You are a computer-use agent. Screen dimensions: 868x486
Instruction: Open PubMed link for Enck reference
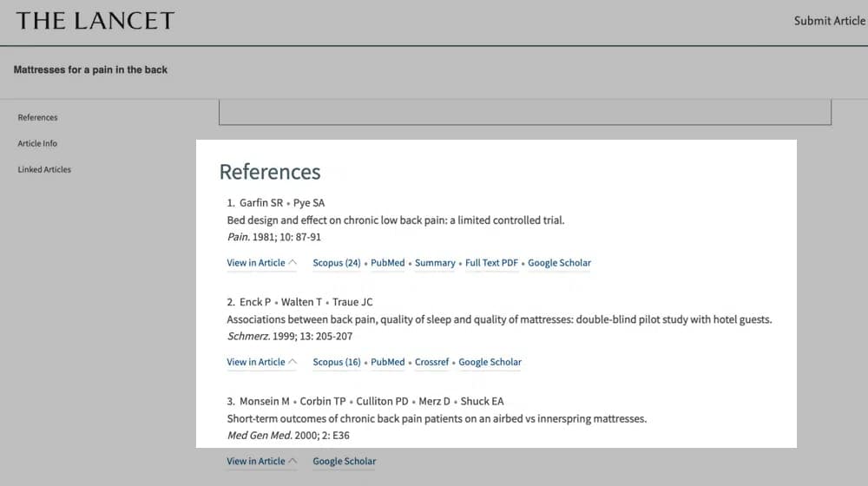click(388, 362)
